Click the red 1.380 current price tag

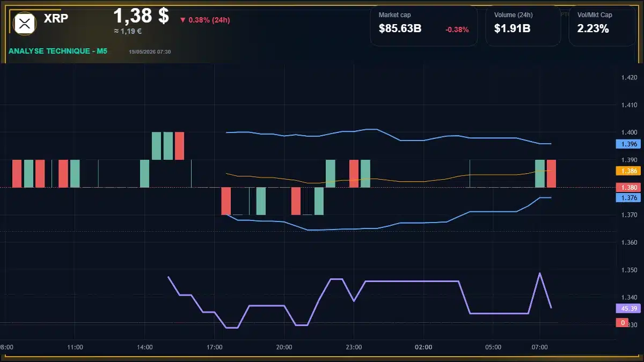point(629,187)
